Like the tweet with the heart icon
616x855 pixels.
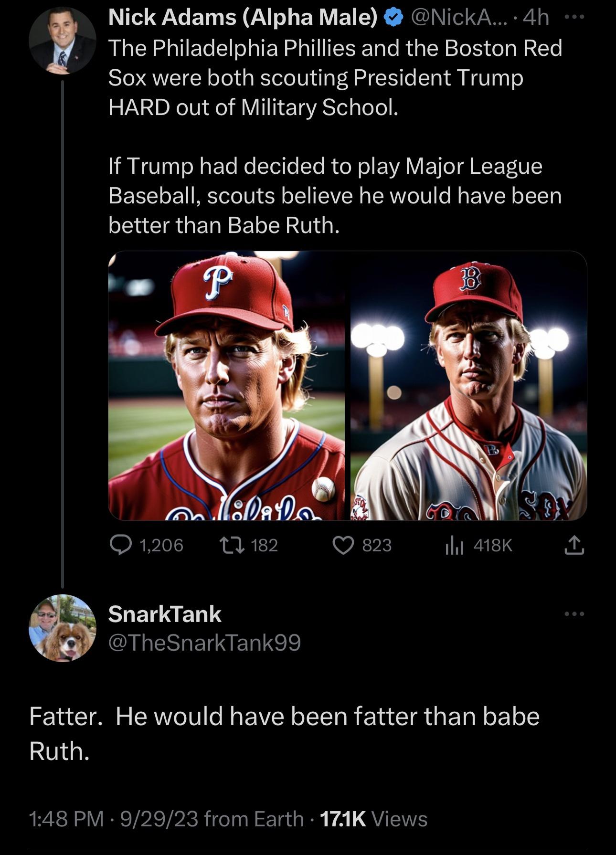[x=343, y=545]
